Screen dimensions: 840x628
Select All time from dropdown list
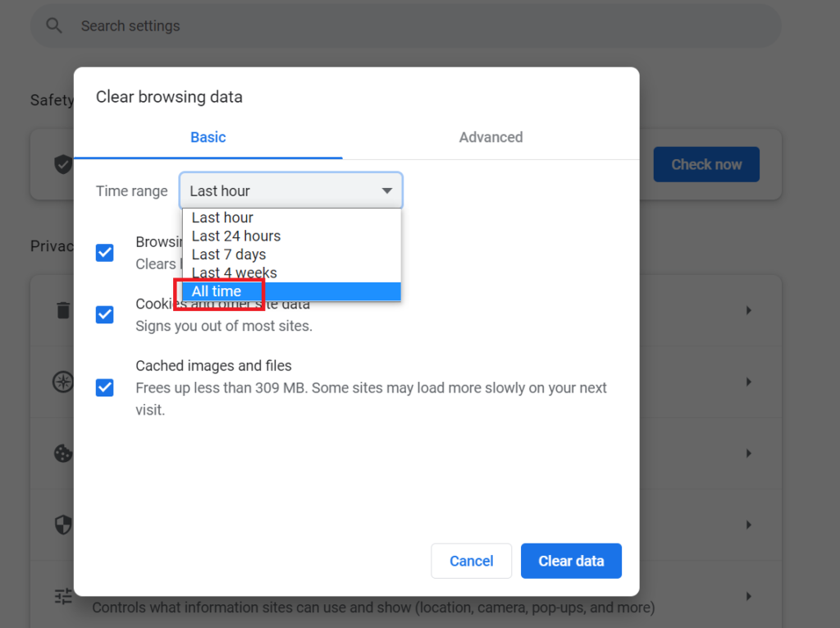click(x=217, y=291)
